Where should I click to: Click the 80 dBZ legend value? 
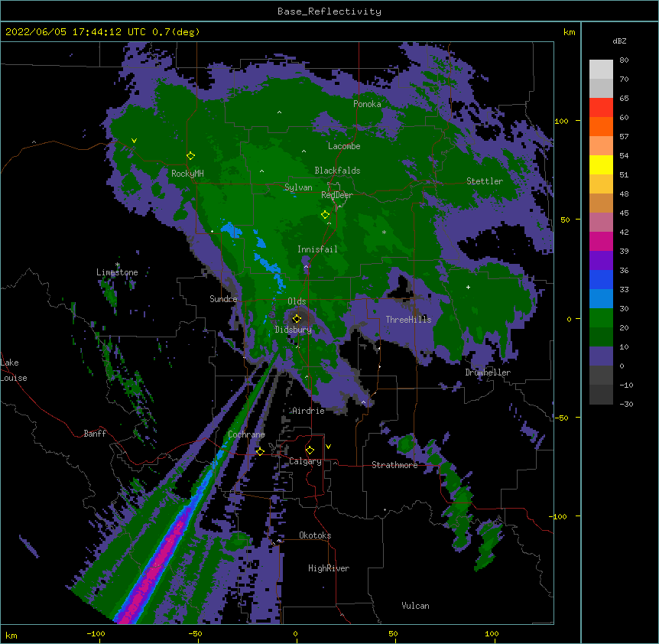click(624, 60)
